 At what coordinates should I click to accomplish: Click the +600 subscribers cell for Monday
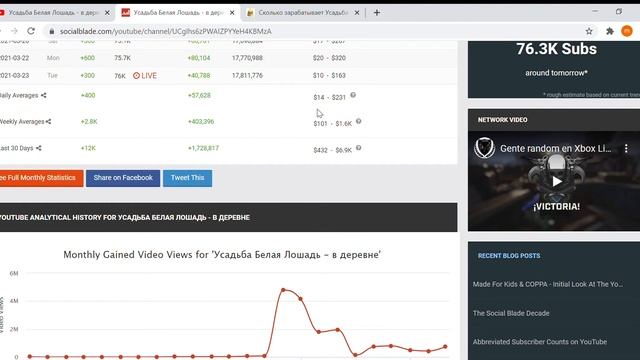pos(87,58)
